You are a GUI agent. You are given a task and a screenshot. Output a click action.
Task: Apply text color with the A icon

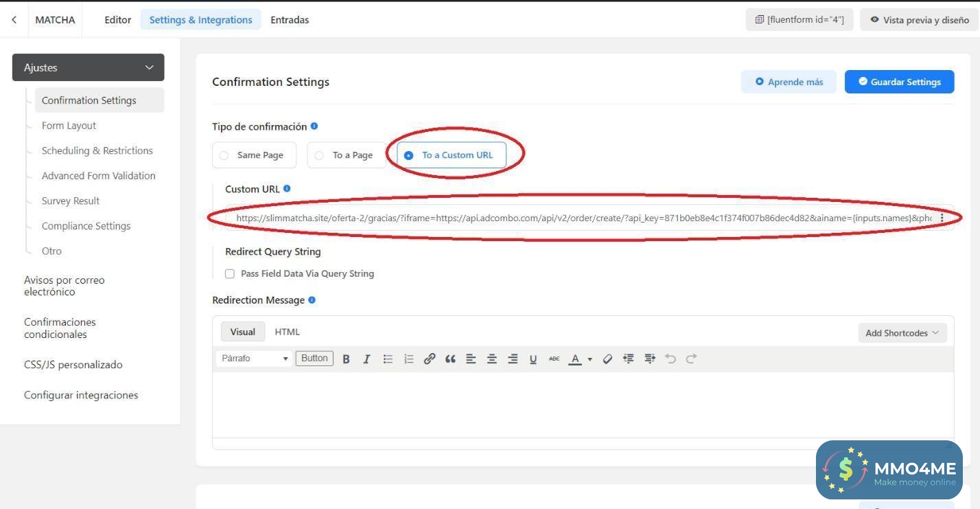pyautogui.click(x=575, y=359)
